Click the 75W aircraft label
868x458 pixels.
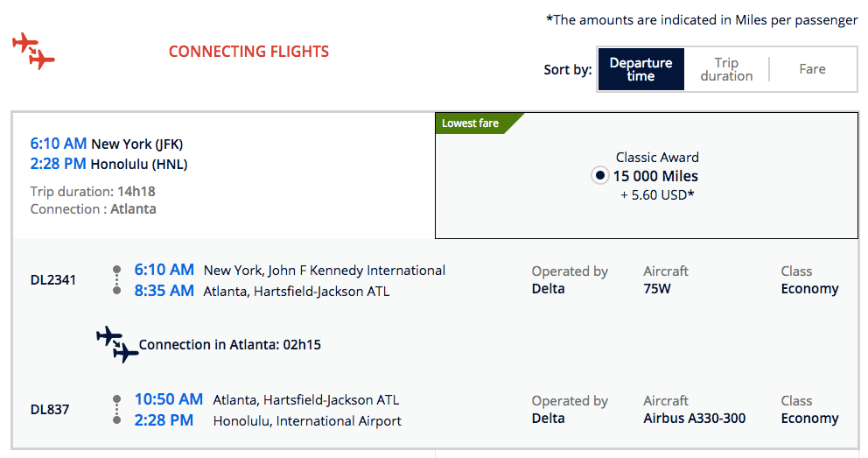pyautogui.click(x=657, y=289)
